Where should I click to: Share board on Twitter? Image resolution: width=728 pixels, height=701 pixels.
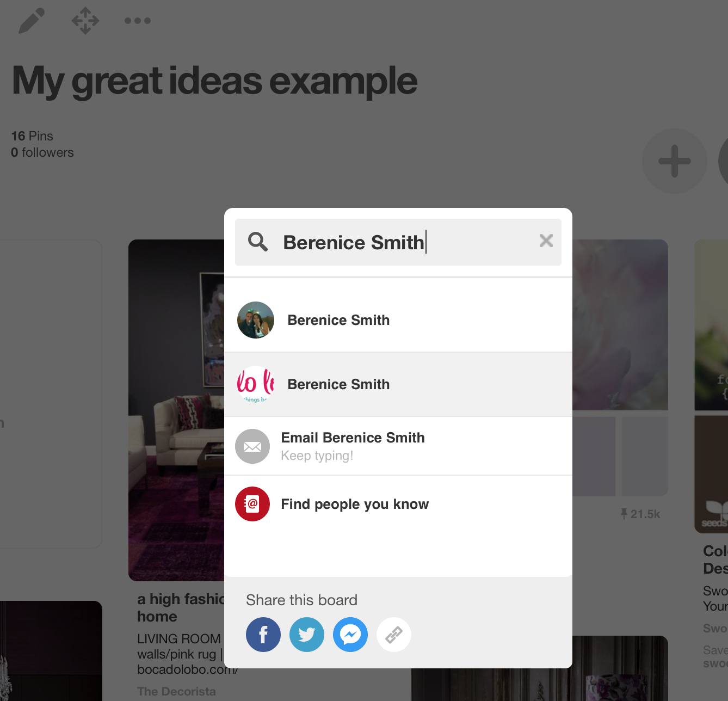[x=307, y=635]
